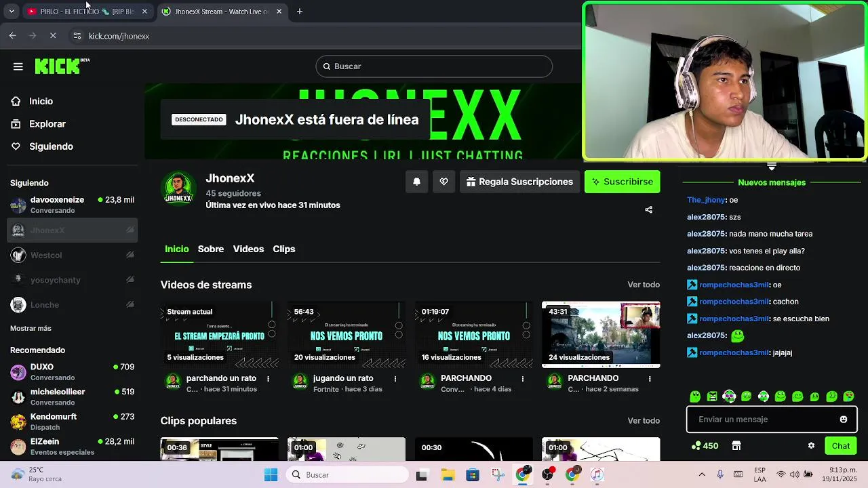Open the 00:30 popular clip

point(473,449)
